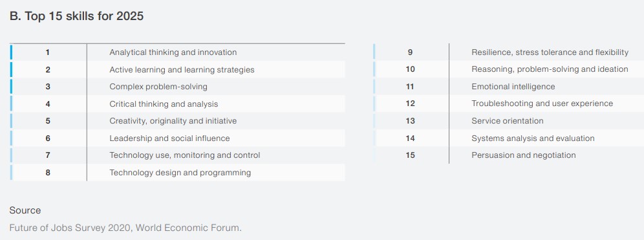Image resolution: width=644 pixels, height=240 pixels.
Task: Click the 'Analytical thinking and innovation' skill row
Action: click(177, 52)
